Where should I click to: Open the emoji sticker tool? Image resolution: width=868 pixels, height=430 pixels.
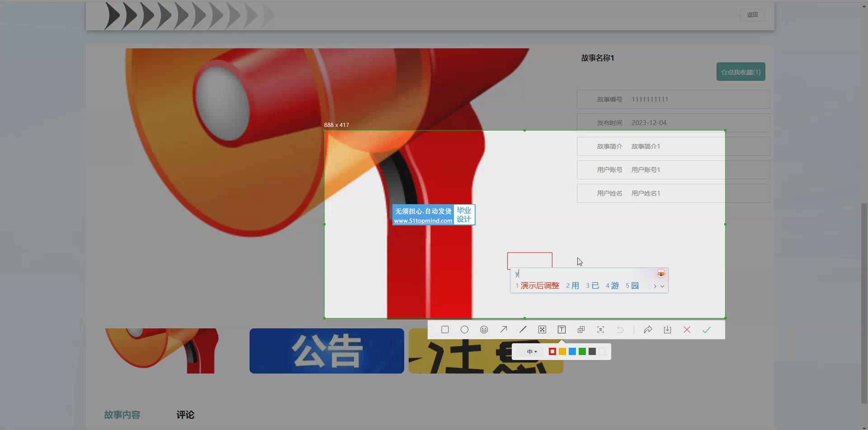tap(484, 330)
